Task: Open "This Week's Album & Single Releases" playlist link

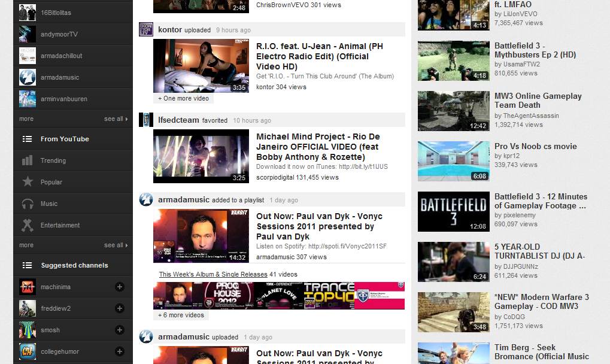Action: (x=213, y=274)
